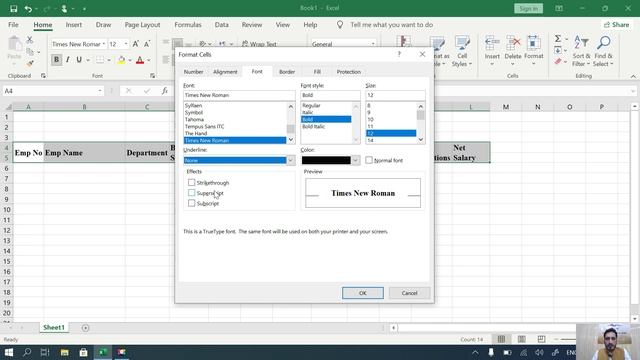Open the ribbon font size dropdown
640x360 pixels.
[126, 44]
